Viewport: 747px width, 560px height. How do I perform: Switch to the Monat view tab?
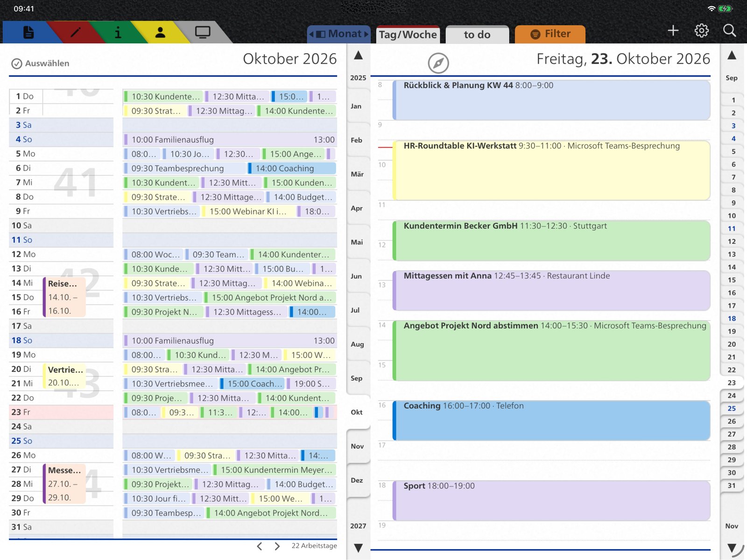point(339,34)
